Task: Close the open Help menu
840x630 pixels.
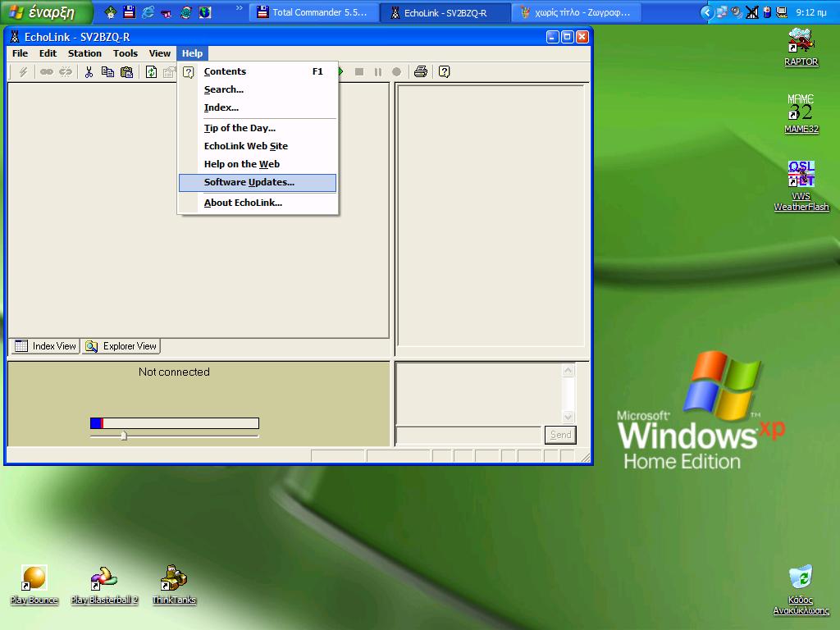Action: 192,53
